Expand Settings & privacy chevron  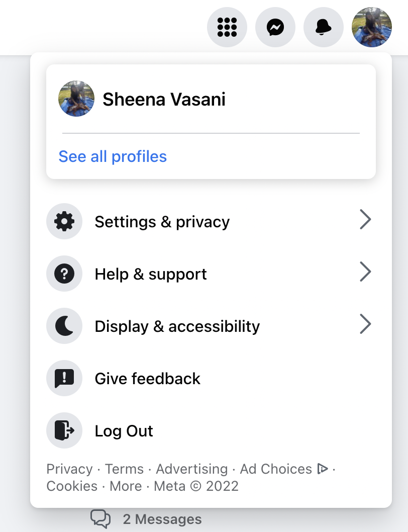click(x=365, y=220)
